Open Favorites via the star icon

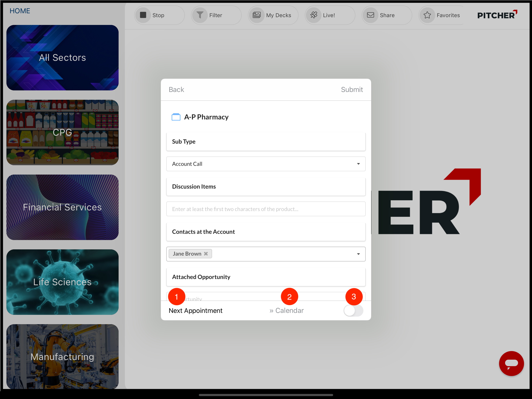click(x=427, y=15)
